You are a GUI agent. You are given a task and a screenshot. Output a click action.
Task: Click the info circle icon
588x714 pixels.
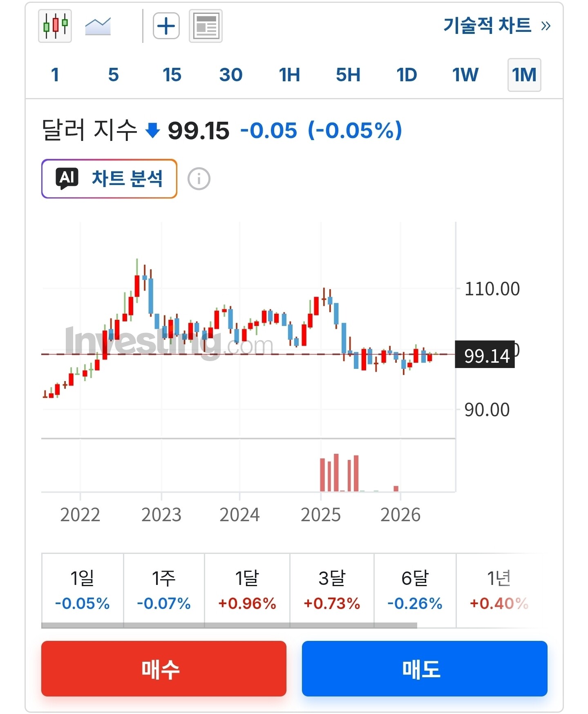(199, 179)
